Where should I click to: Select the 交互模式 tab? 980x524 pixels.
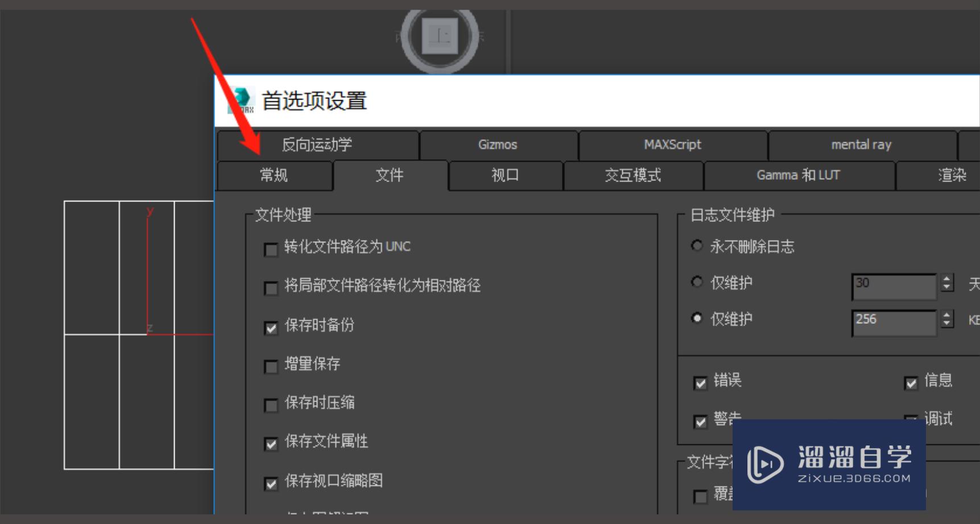point(633,175)
